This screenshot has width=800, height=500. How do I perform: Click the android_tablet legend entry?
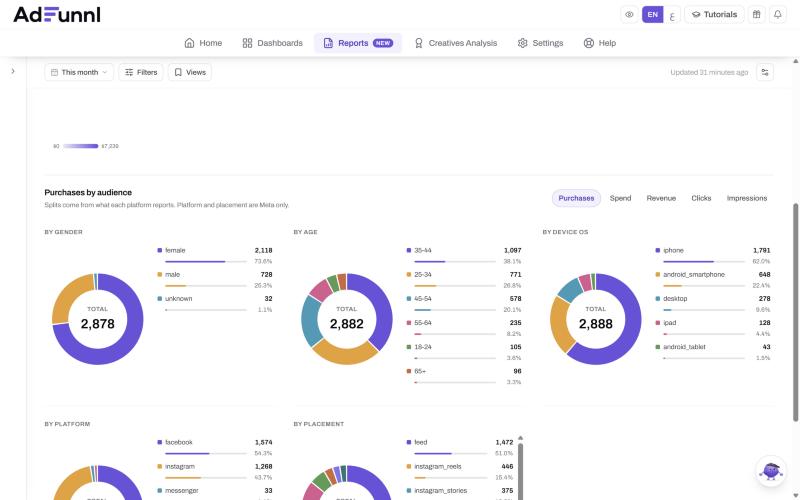point(713,352)
